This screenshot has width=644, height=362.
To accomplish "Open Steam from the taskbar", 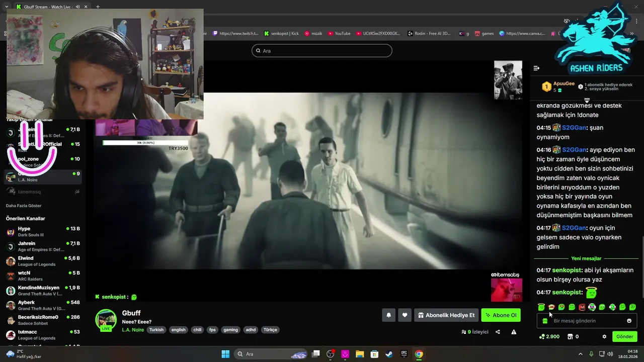I will click(389, 354).
